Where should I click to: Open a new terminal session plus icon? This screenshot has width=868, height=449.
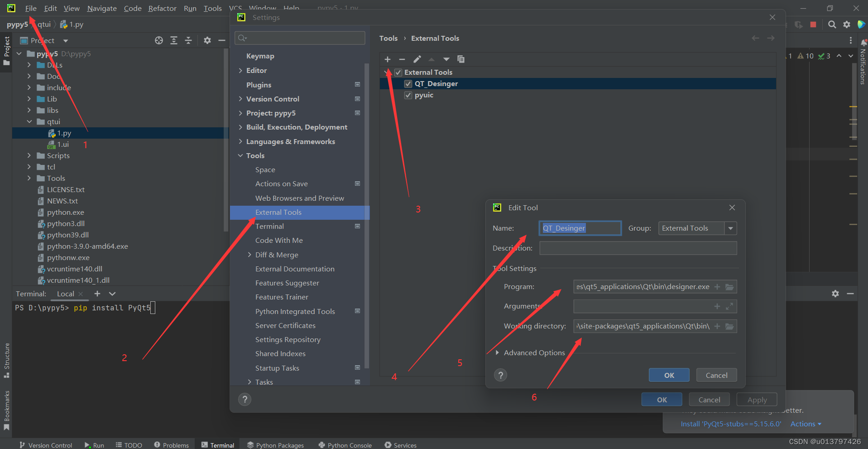pos(97,294)
